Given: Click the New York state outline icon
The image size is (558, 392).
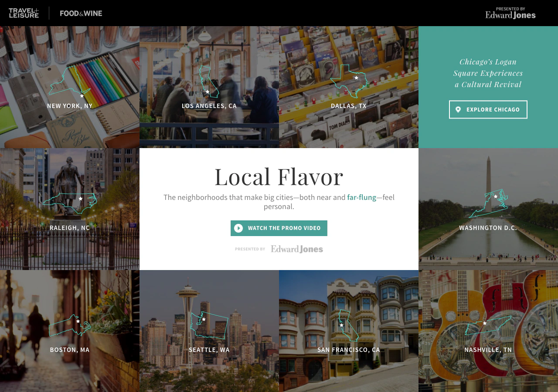Looking at the screenshot, I should [x=70, y=81].
